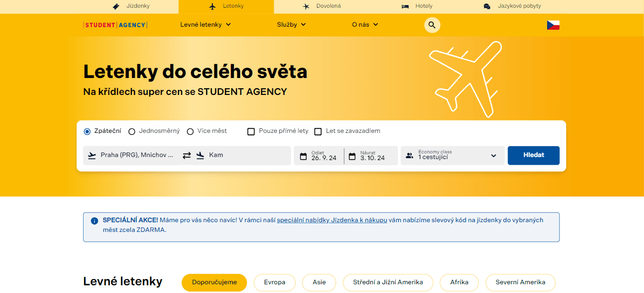This screenshot has height=293, width=644.
Task: Select the Zpáteční round-trip radio button
Action: tap(87, 131)
